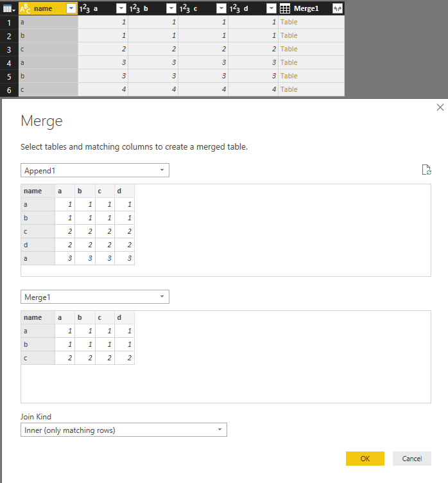Click number type icon of column d
This screenshot has width=448, height=483.
235,8
